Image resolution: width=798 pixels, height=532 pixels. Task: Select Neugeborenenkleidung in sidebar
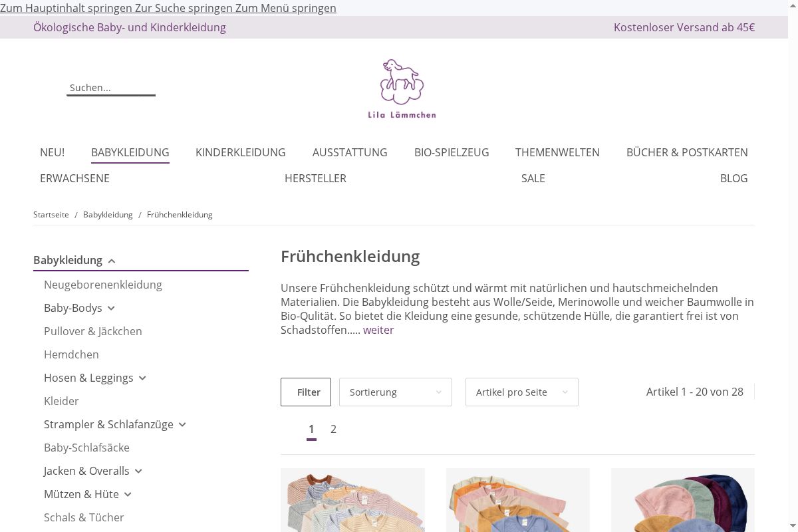click(x=103, y=285)
